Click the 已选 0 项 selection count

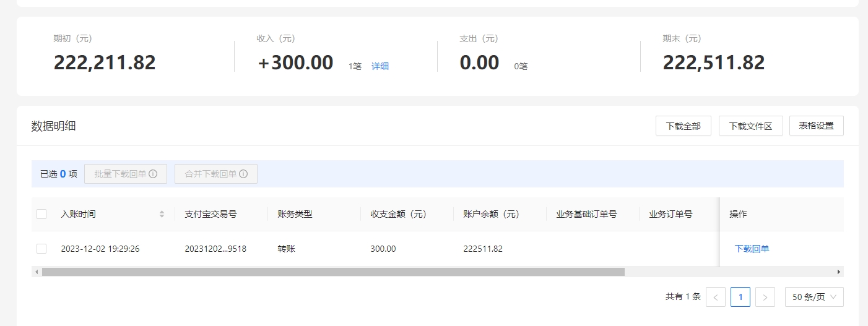(x=59, y=174)
